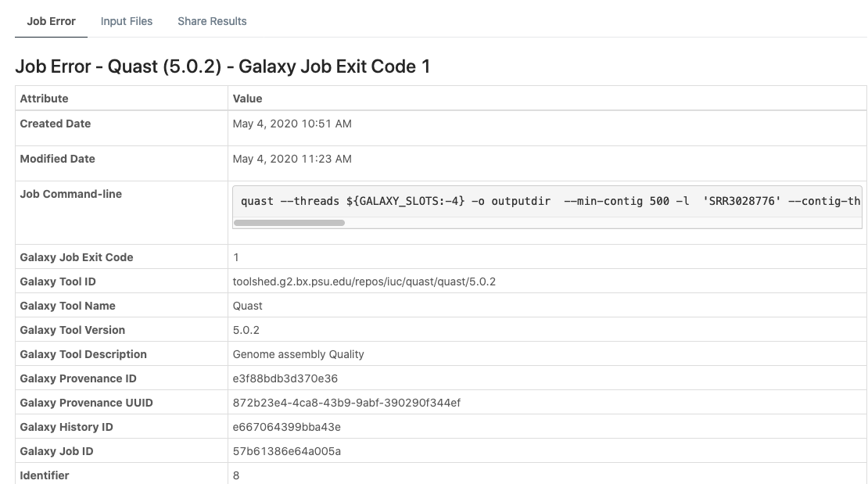Select the Modified Date row
The image size is (868, 484).
(292, 159)
